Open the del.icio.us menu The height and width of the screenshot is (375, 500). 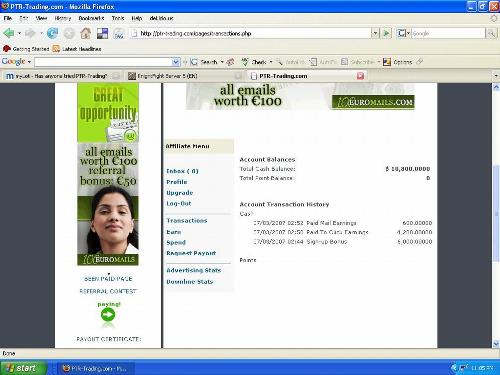click(x=161, y=18)
